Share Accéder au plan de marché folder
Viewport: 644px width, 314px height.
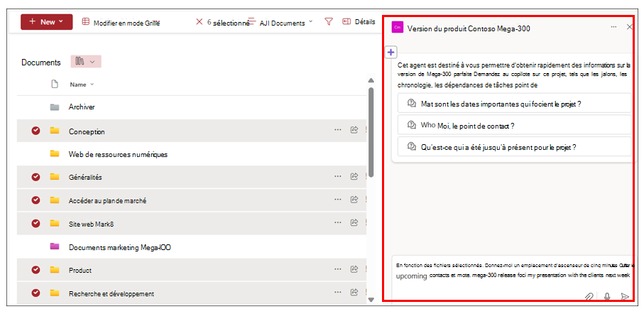(x=354, y=200)
